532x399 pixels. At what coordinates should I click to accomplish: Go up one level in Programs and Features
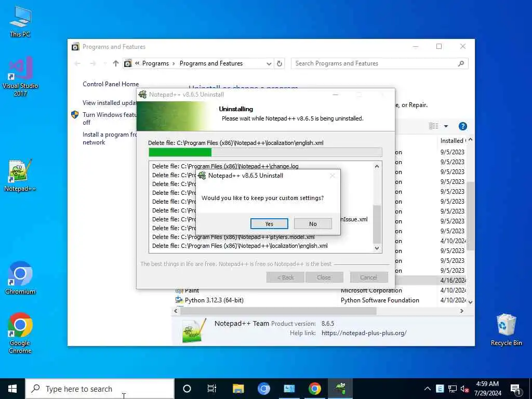(116, 63)
